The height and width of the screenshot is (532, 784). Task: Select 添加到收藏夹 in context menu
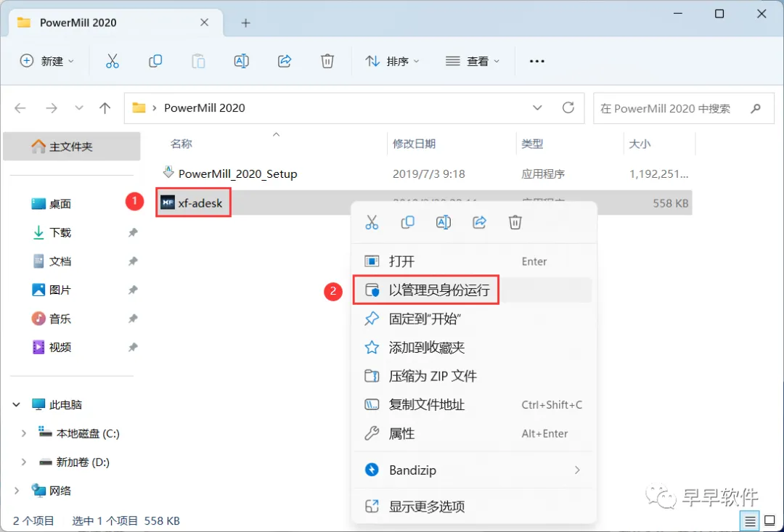click(x=473, y=347)
